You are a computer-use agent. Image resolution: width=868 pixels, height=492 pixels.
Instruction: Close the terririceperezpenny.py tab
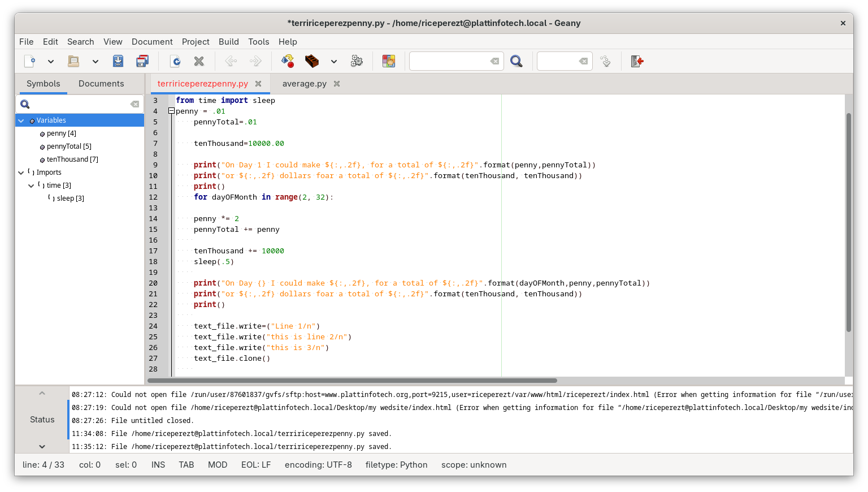click(x=258, y=84)
